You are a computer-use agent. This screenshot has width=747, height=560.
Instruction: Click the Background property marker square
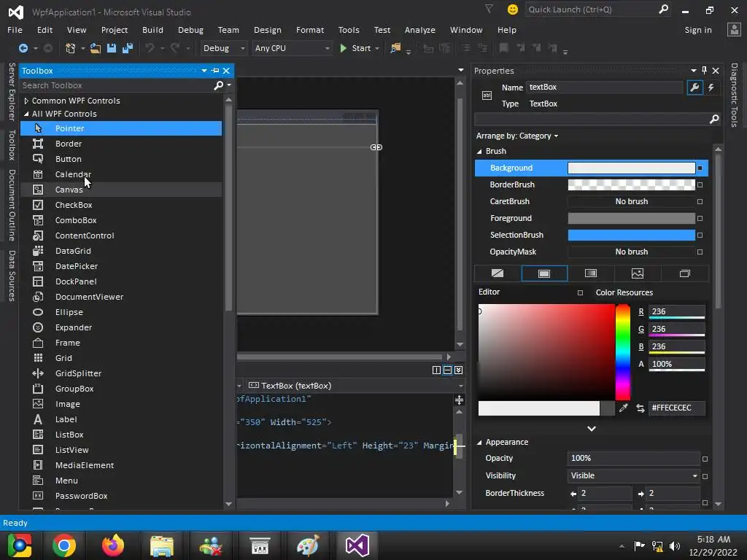pyautogui.click(x=700, y=168)
